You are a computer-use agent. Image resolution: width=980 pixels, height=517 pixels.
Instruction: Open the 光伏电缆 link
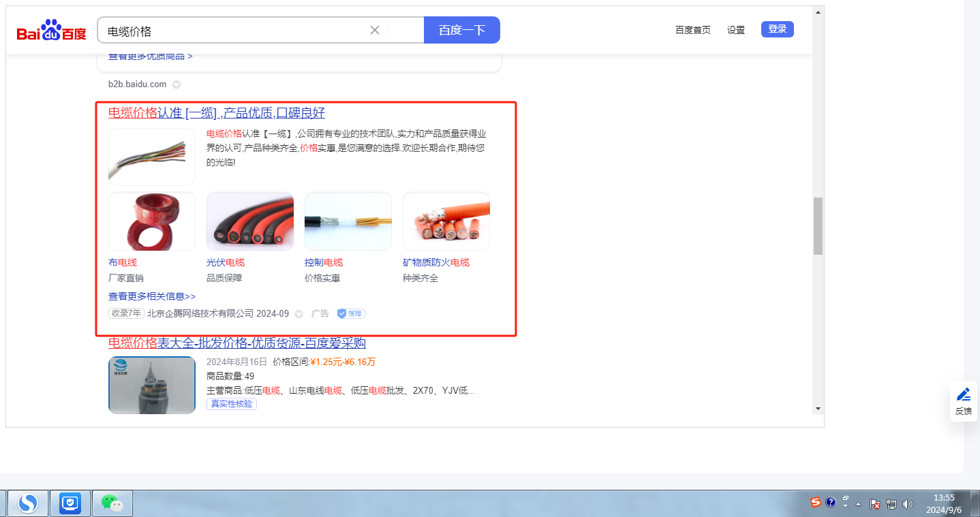coord(226,262)
